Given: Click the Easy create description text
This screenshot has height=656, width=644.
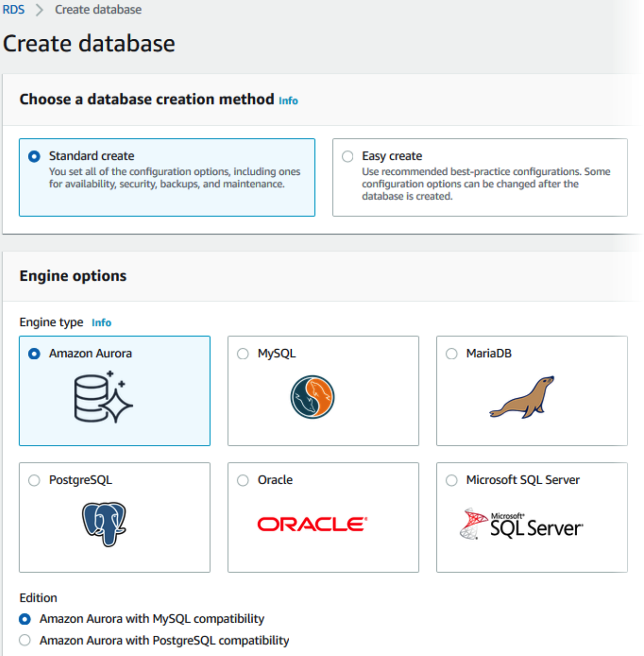Looking at the screenshot, I should [x=486, y=184].
